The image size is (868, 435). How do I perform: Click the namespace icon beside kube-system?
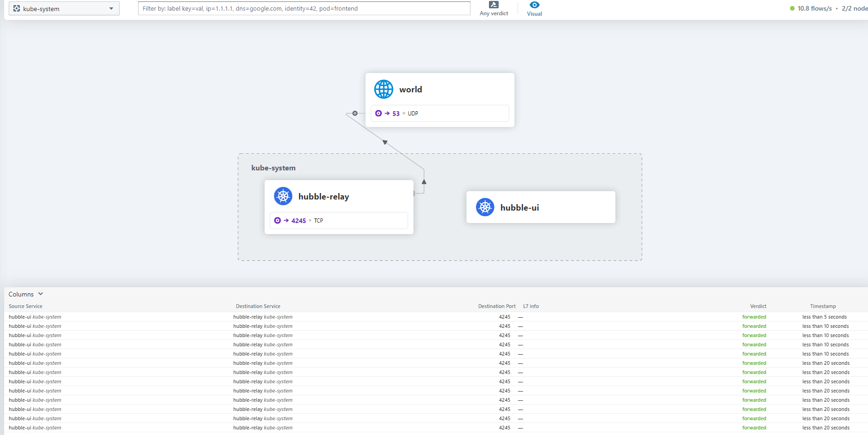(x=17, y=8)
